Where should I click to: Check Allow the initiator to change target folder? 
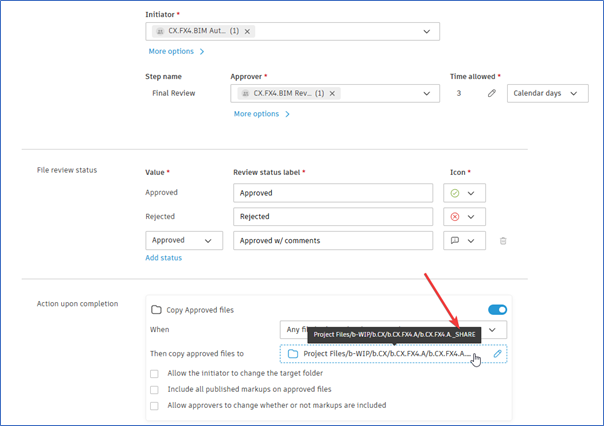click(x=154, y=374)
